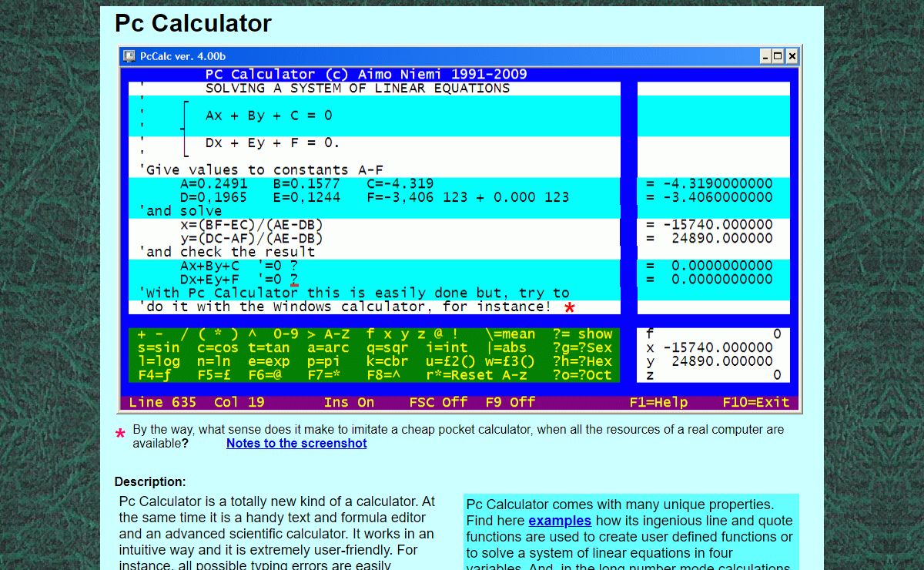Click the "p=pi" key hint
This screenshot has height=570, width=924.
tap(323, 362)
